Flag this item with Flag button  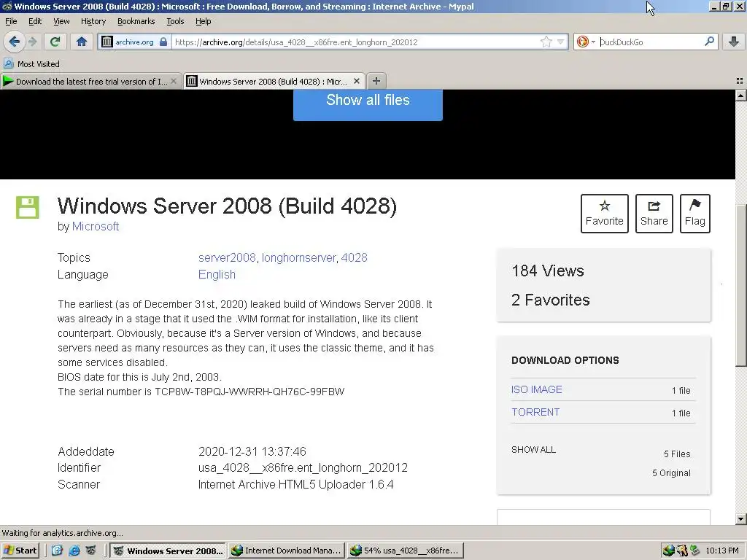click(695, 214)
